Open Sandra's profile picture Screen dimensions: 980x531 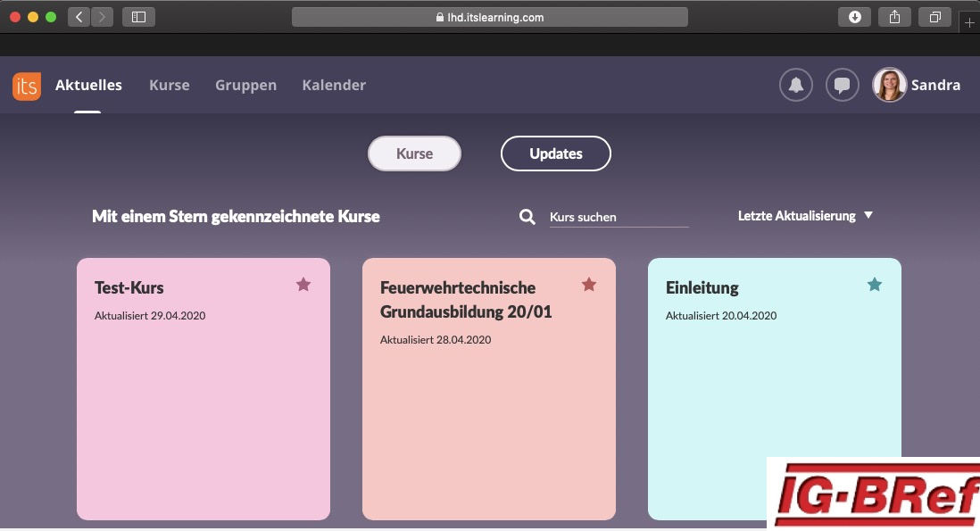pos(889,85)
